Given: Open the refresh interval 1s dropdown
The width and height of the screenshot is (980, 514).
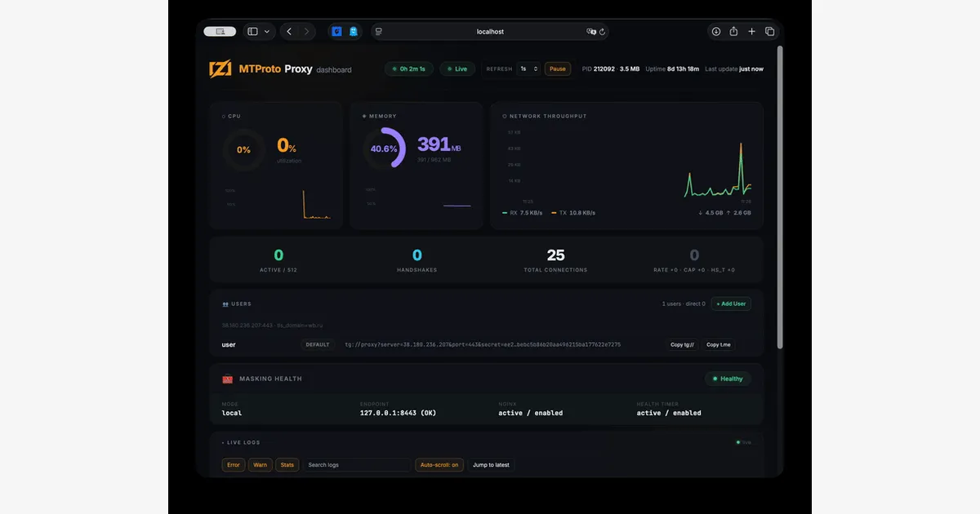Looking at the screenshot, I should (x=529, y=69).
